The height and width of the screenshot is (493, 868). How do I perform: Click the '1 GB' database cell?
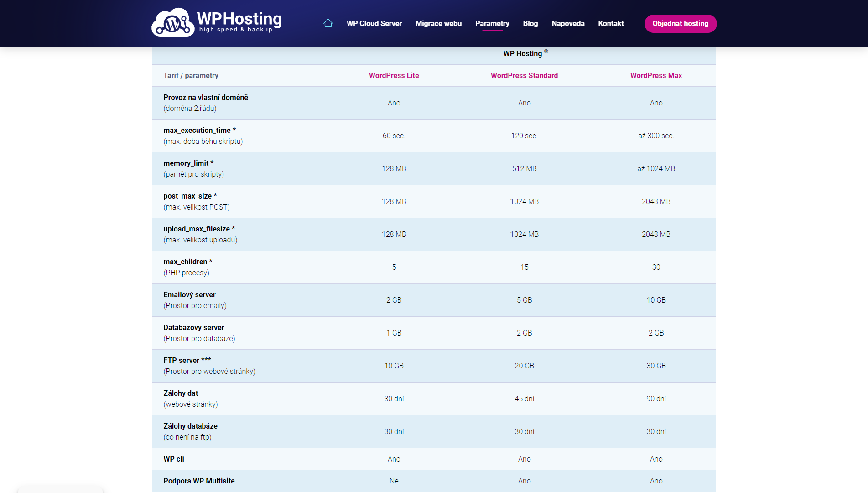coord(394,333)
